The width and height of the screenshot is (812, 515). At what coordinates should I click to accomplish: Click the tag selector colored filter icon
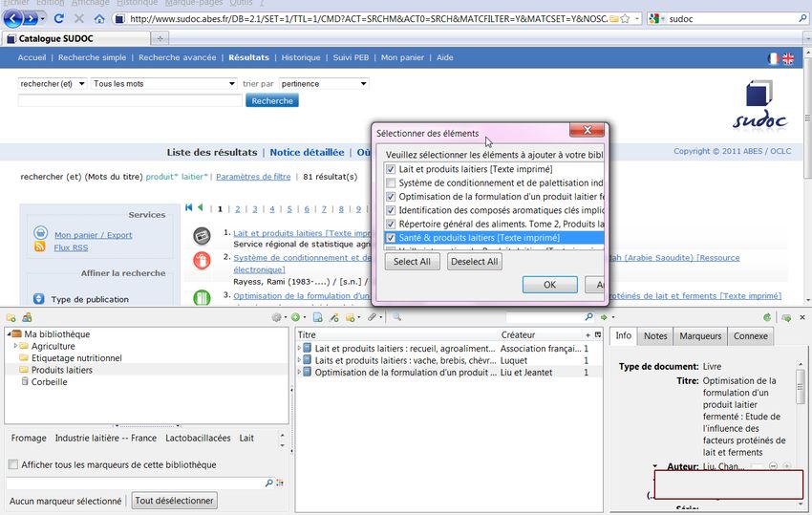click(x=280, y=483)
